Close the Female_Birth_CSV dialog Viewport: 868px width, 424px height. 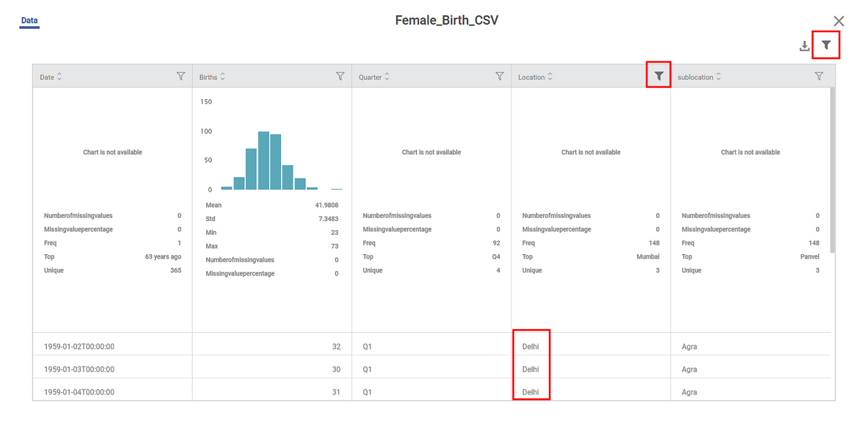pos(839,21)
